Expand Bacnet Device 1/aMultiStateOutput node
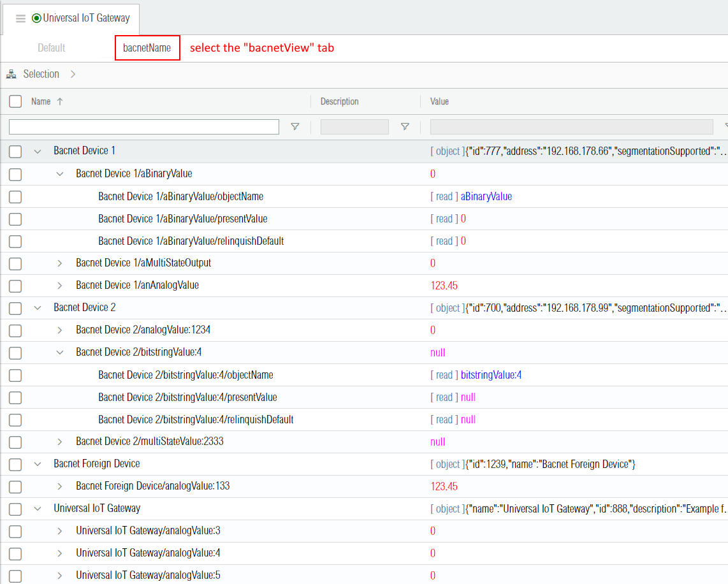Viewport: 728px width, 584px height. pyautogui.click(x=60, y=263)
